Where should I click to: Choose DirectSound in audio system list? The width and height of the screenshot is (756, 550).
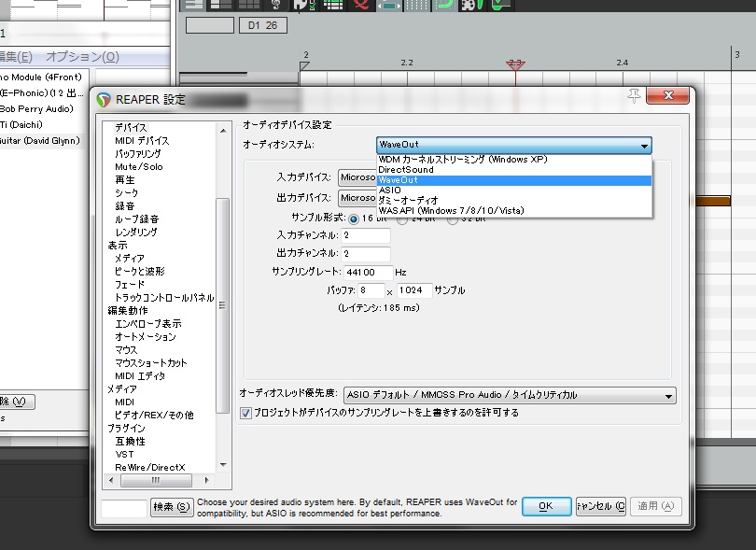(x=514, y=170)
